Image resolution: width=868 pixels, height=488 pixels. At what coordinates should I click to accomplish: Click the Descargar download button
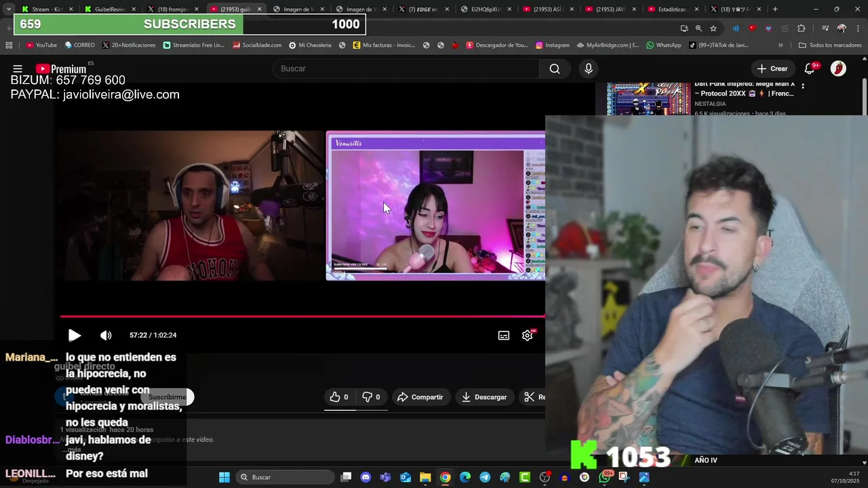pos(484,397)
